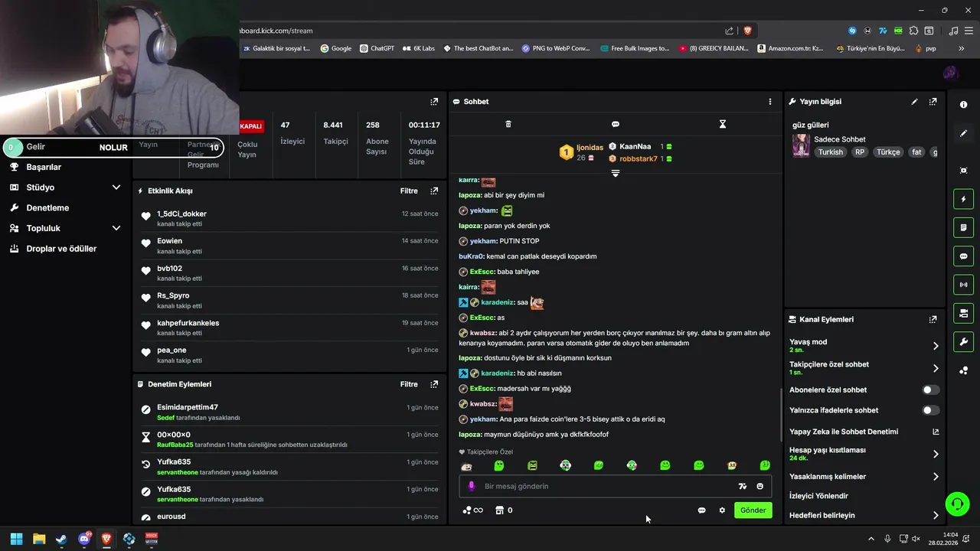Pop out the Kanal Eylemleri panel
This screenshot has height=551, width=980.
click(x=933, y=319)
